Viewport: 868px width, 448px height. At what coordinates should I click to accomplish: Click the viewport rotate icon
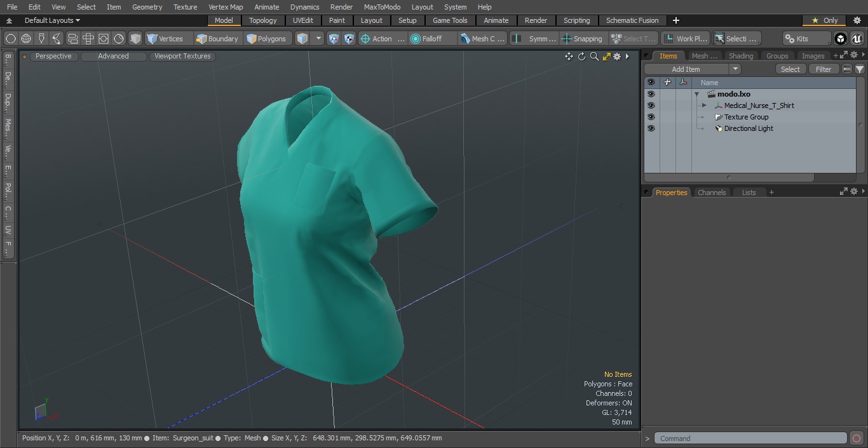(x=581, y=57)
